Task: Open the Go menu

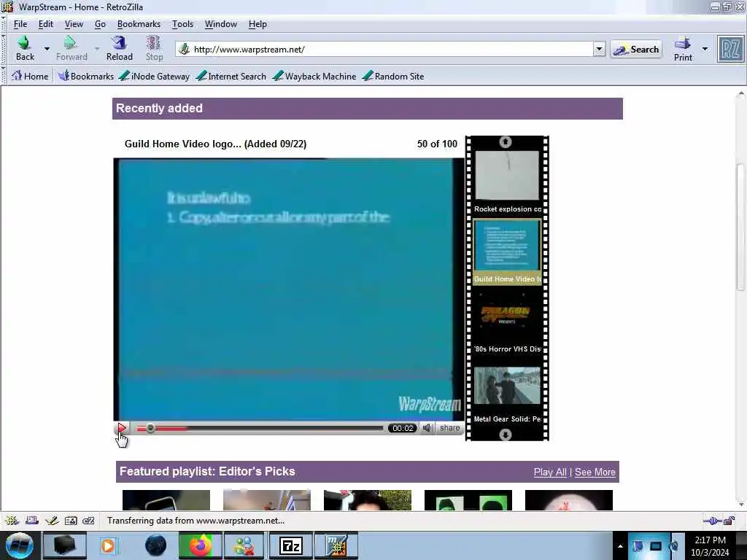Action: coord(100,24)
